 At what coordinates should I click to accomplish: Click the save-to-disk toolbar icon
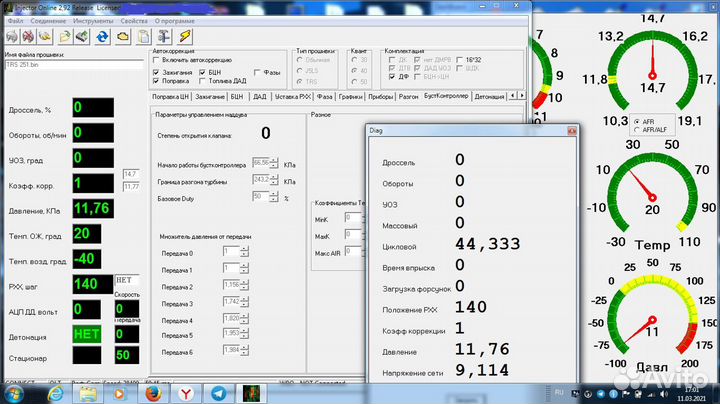82,36
